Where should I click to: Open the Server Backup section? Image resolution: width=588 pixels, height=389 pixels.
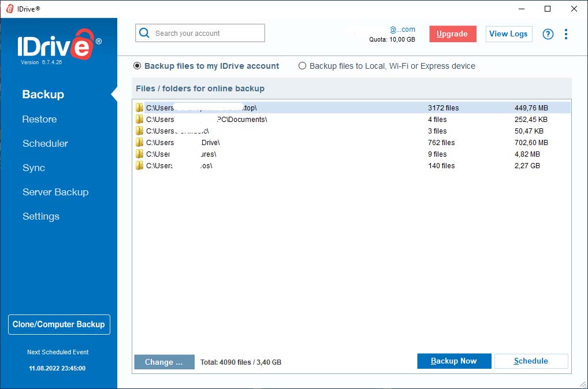[55, 192]
